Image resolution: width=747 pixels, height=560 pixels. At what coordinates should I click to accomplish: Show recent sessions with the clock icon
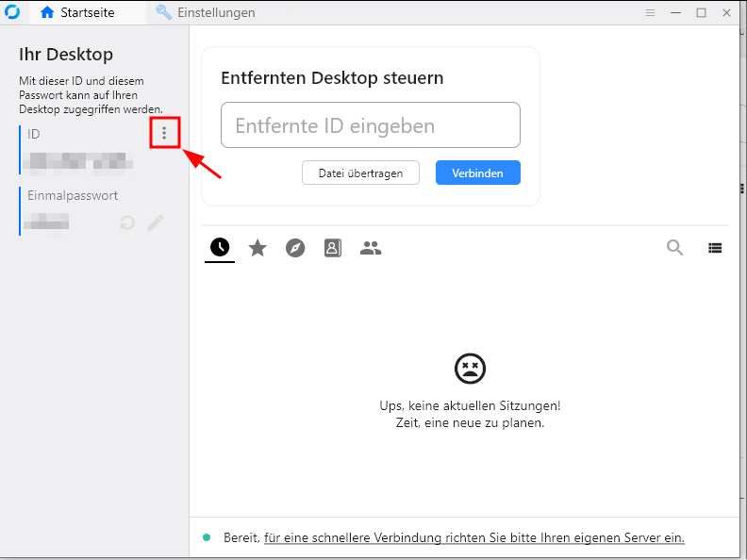220,248
